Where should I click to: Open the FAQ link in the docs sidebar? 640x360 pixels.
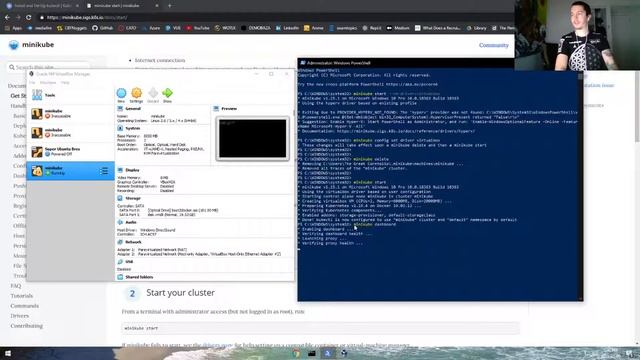[x=16, y=286]
